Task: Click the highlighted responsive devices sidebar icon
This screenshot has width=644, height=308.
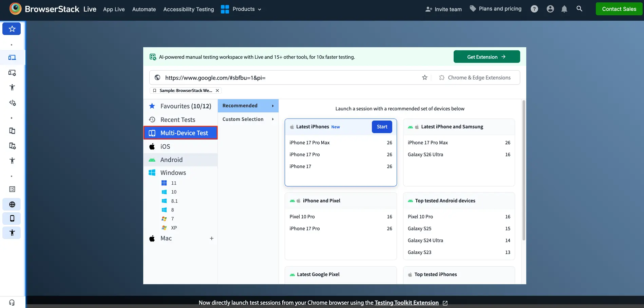Action: tap(12, 57)
